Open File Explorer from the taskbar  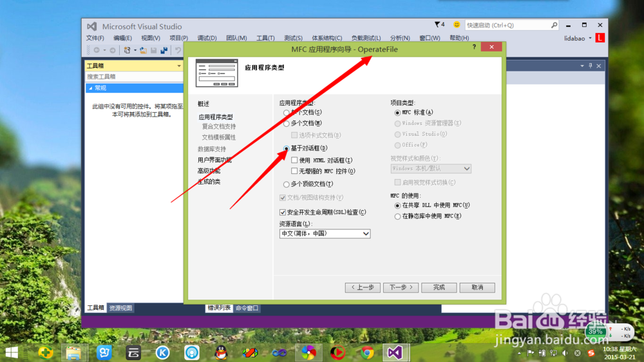73,352
